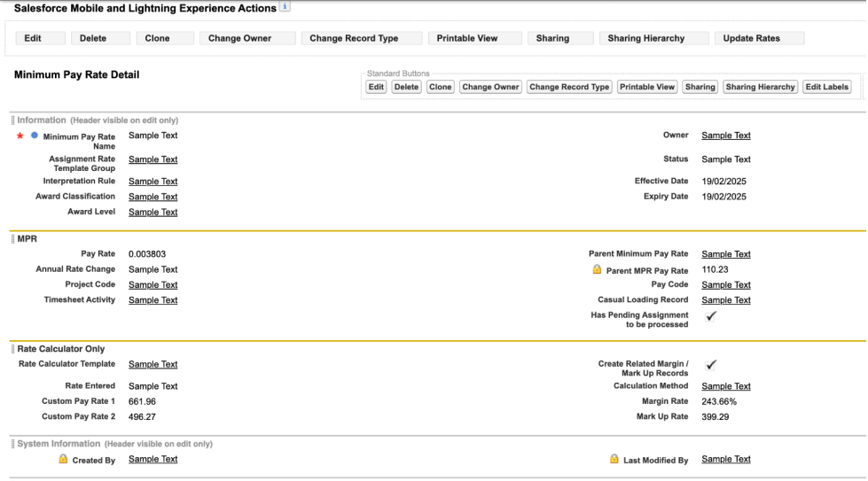Image resolution: width=868 pixels, height=481 pixels.
Task: Open the Created By Sample Text link
Action: [152, 460]
